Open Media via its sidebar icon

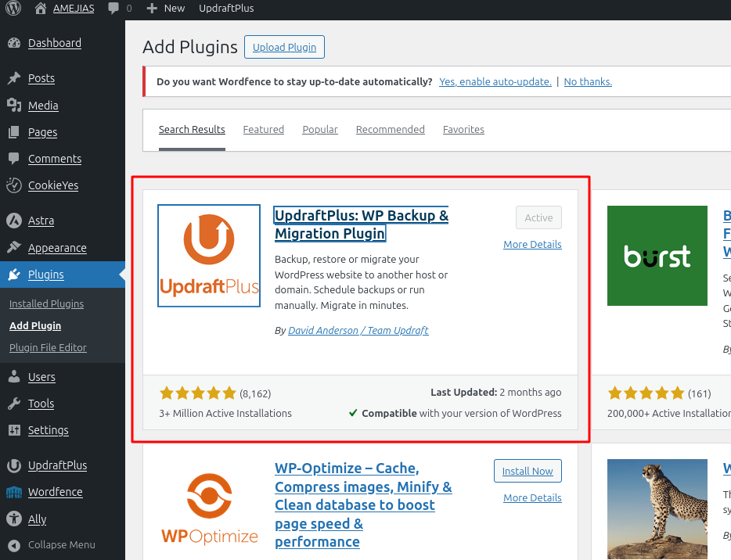(14, 106)
